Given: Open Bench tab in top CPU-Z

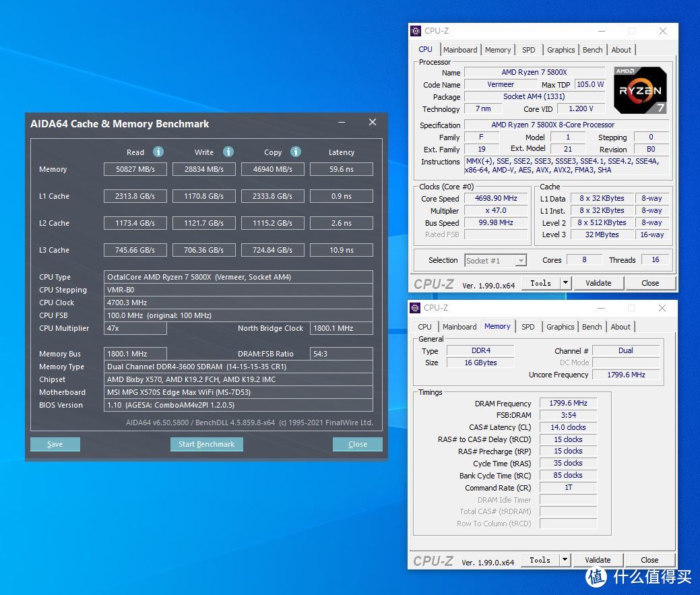Looking at the screenshot, I should tap(593, 50).
